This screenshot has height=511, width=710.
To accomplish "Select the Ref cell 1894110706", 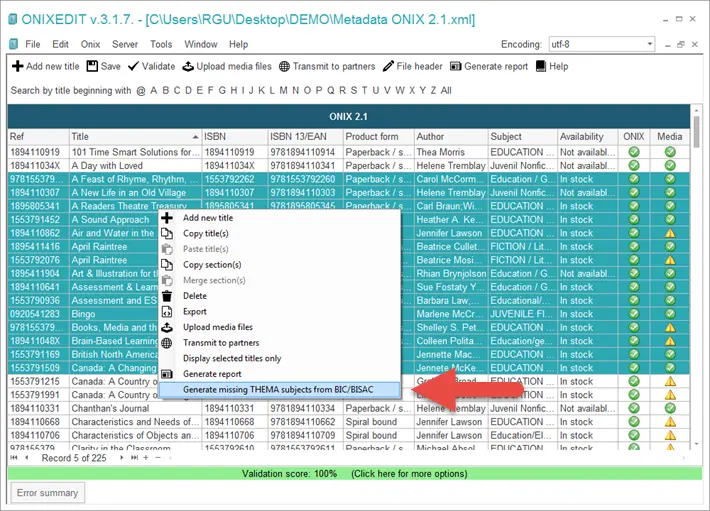I will point(38,435).
